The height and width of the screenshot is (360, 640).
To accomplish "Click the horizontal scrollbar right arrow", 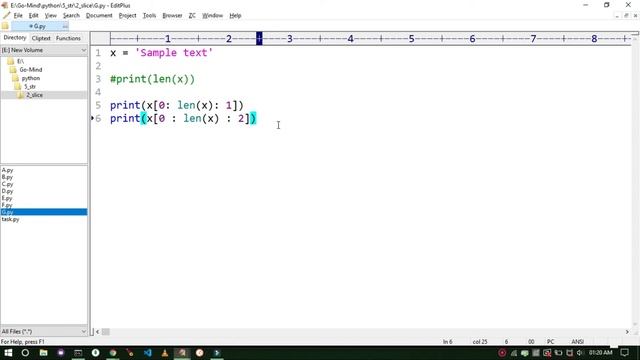I will click(x=627, y=332).
